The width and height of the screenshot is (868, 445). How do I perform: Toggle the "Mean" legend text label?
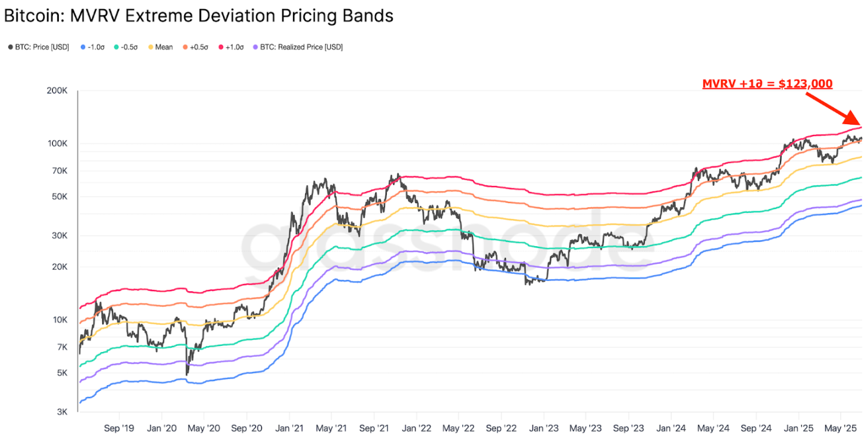164,47
